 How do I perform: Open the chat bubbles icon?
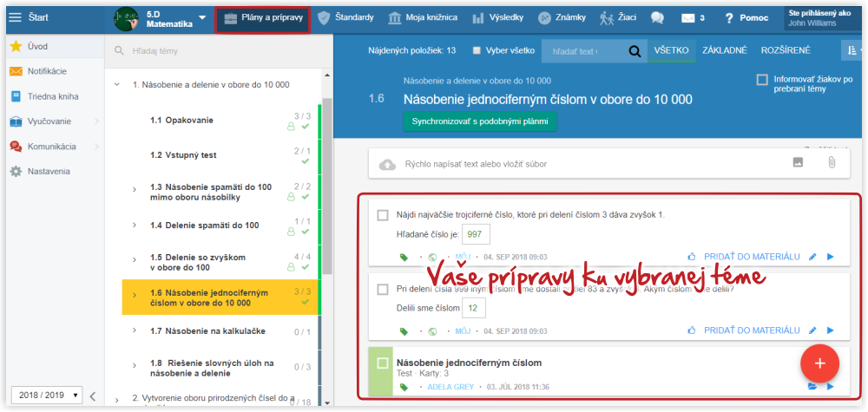[x=657, y=17]
